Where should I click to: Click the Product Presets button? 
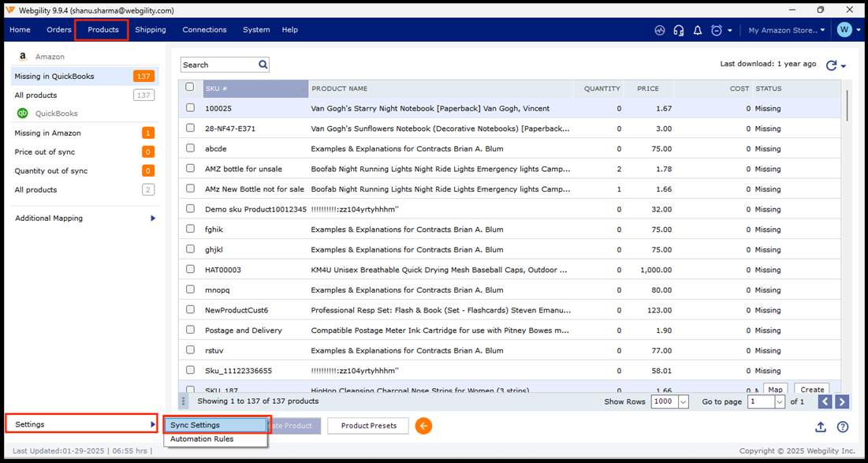click(368, 426)
